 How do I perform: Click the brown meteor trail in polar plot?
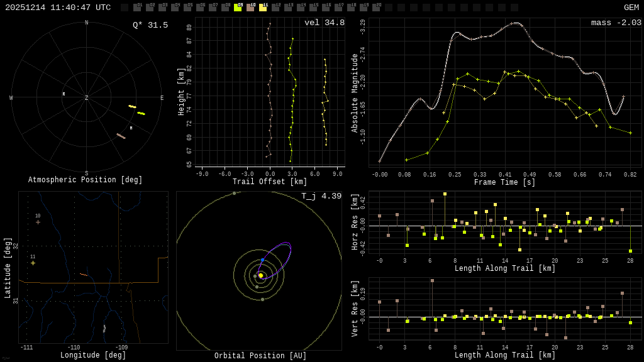121,136
